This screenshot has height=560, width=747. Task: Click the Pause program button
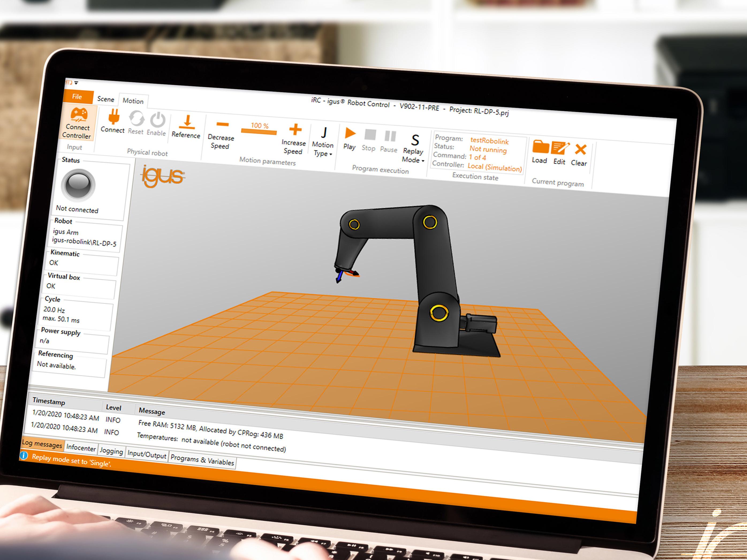point(389,142)
